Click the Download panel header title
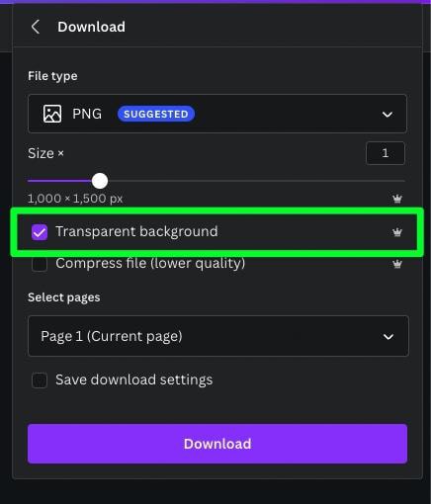Viewport: 431px width, 504px height. 91,27
